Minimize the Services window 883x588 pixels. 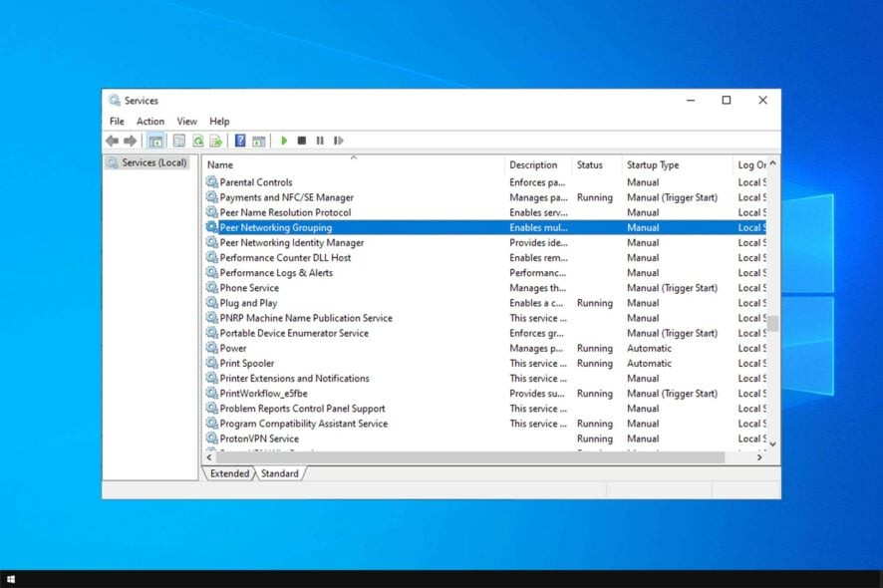tap(691, 101)
